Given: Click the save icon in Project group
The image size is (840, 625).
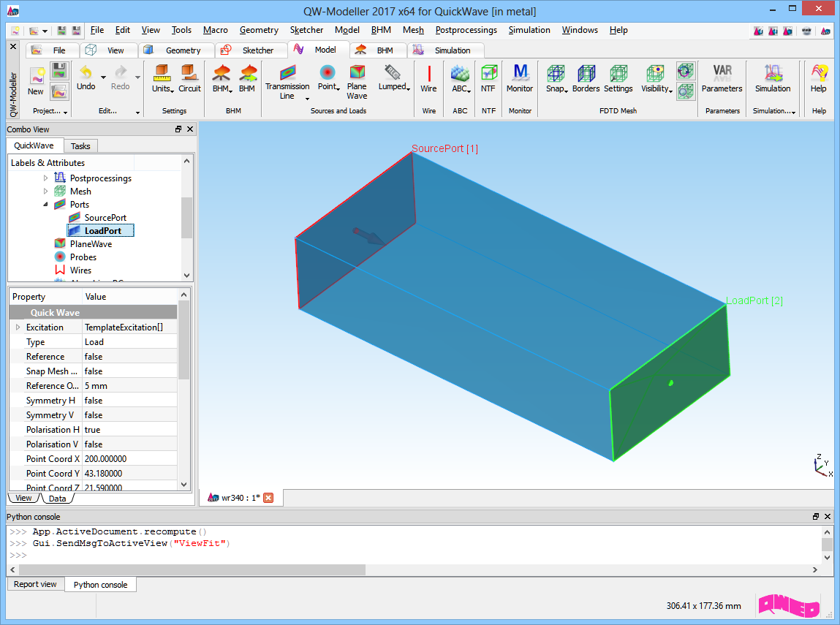Looking at the screenshot, I should (x=59, y=71).
